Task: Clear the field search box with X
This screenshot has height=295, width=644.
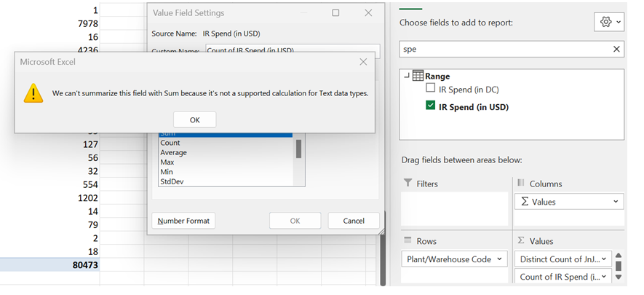Action: click(x=616, y=50)
